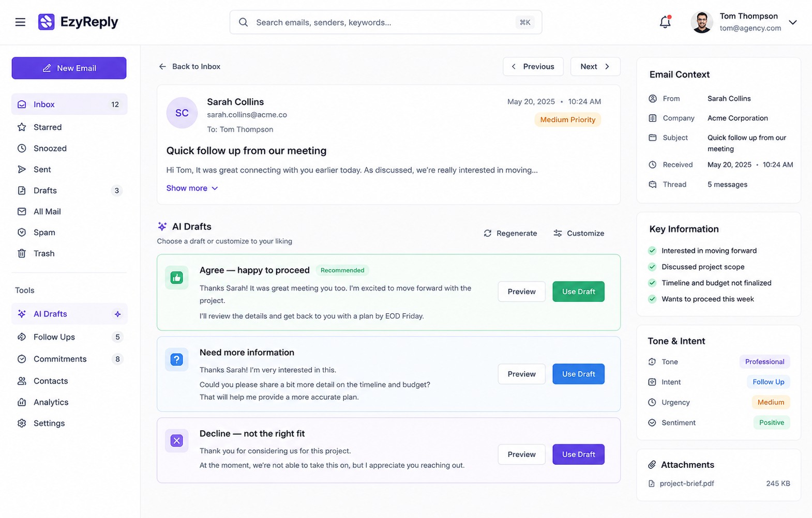Viewport: 812px width, 518px height.
Task: Open the hamburger menu
Action: (x=20, y=22)
